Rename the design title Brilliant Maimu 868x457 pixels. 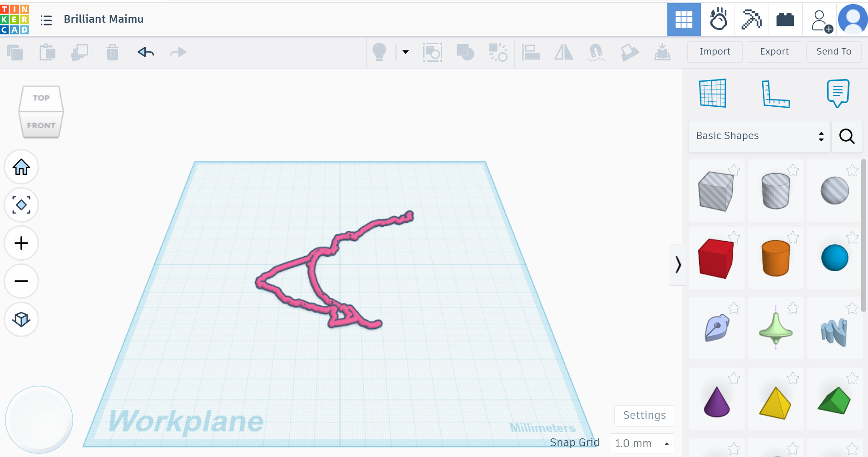point(104,19)
